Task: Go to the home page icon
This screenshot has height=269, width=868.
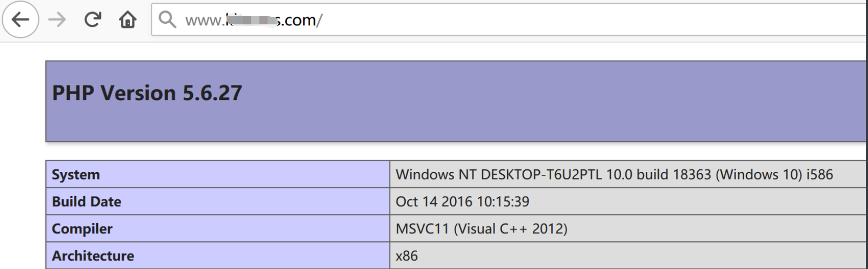Action: click(128, 20)
